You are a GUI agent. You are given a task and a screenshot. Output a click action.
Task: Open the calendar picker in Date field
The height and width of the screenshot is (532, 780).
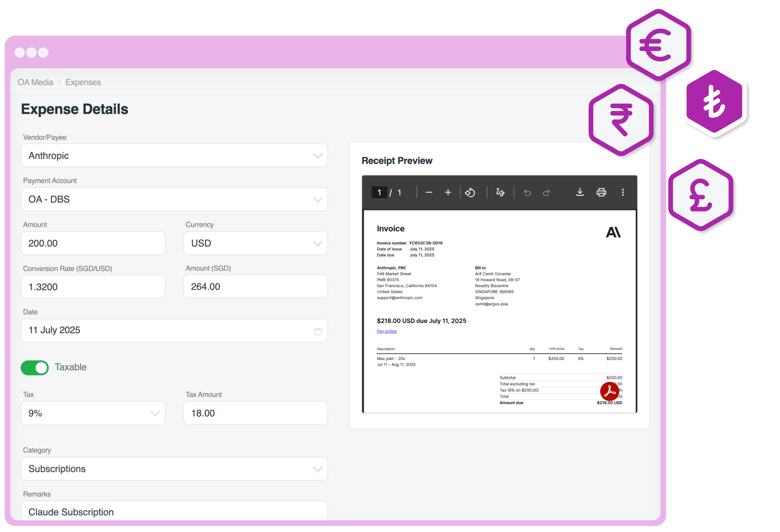tap(318, 331)
